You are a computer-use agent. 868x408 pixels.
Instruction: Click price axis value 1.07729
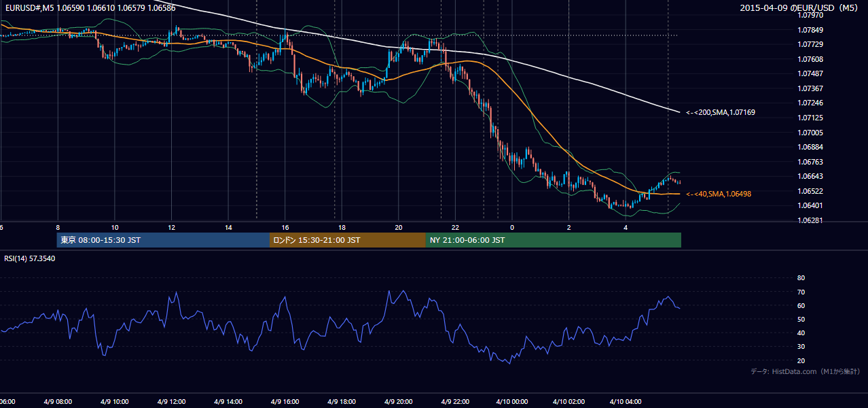pyautogui.click(x=812, y=44)
